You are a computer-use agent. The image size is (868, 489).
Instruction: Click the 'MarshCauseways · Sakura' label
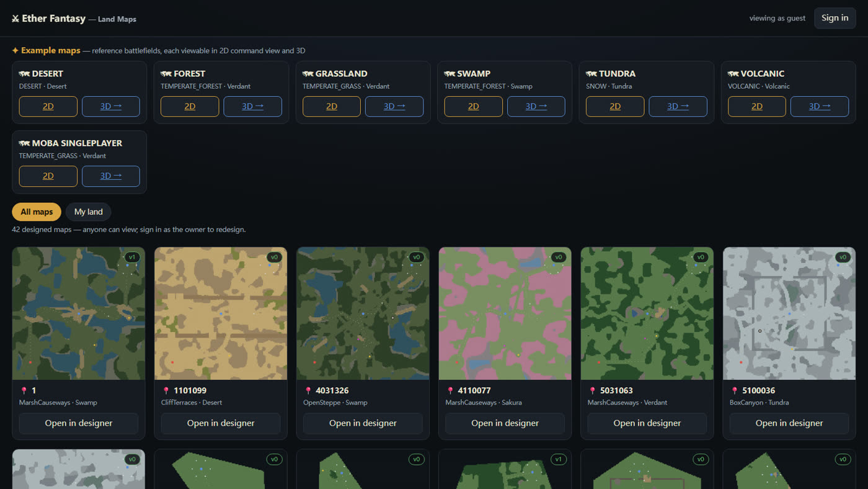484,403
